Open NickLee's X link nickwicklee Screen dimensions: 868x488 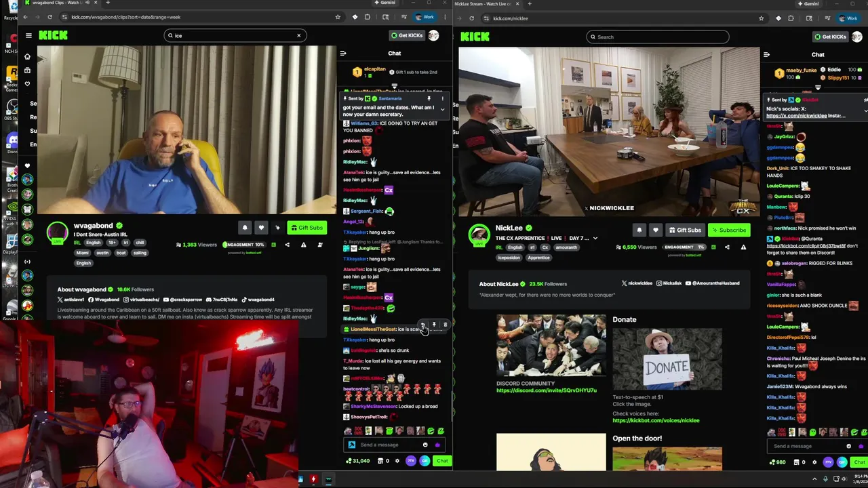(x=637, y=283)
